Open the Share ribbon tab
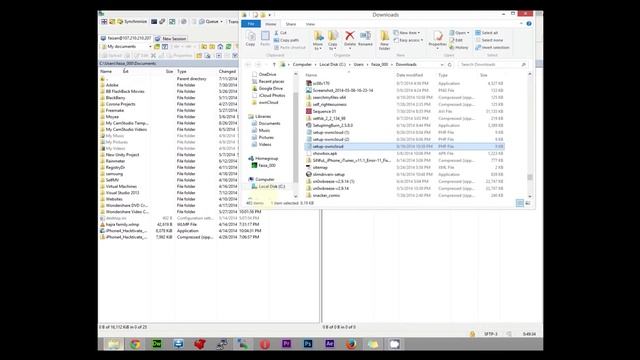The height and width of the screenshot is (360, 640). coord(291,24)
